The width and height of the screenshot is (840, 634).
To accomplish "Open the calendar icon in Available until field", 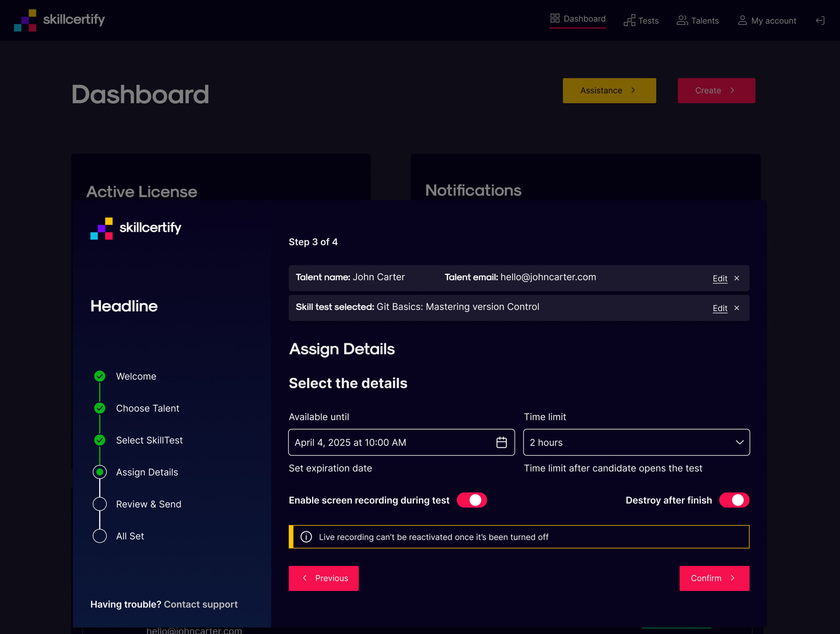I will coord(501,442).
